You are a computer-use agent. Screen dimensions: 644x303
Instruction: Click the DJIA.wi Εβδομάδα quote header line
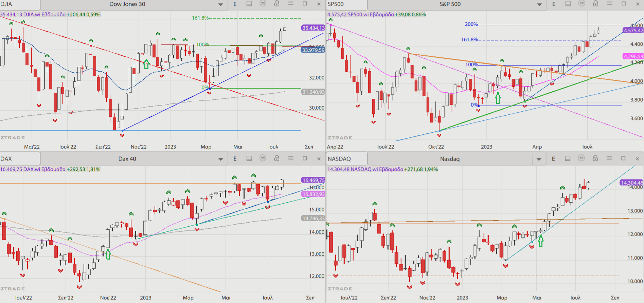[x=50, y=15]
